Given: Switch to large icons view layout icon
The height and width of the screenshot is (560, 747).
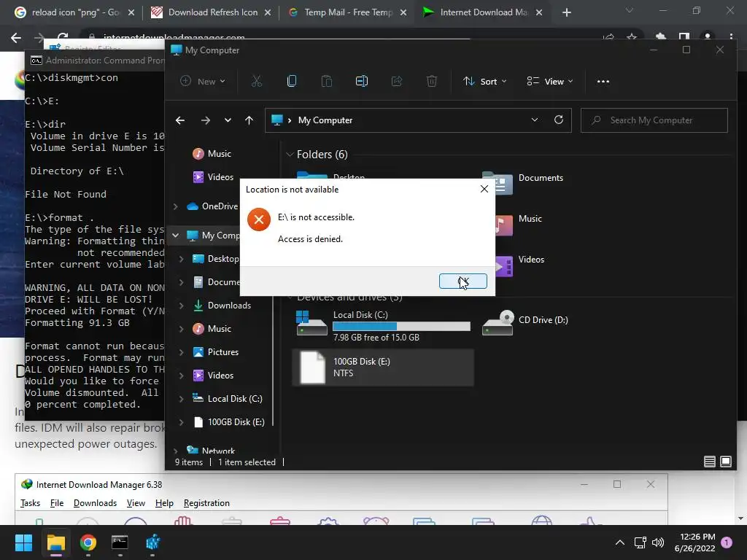Looking at the screenshot, I should click(726, 462).
